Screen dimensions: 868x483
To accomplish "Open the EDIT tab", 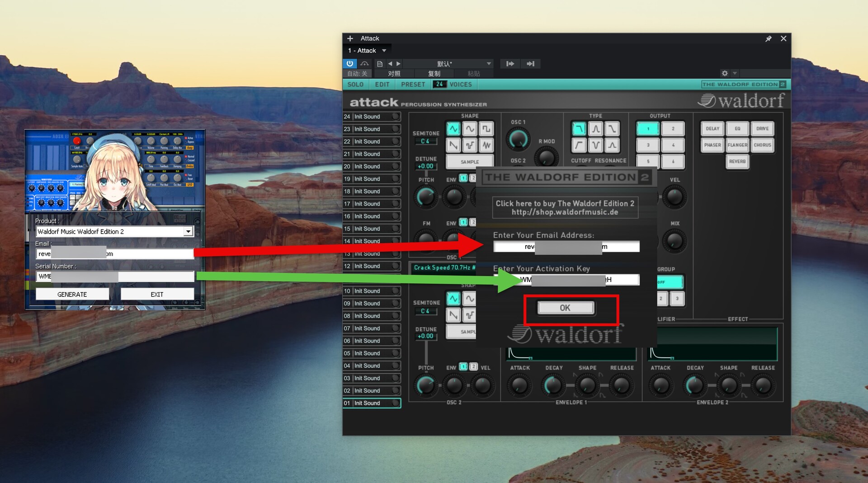I will pyautogui.click(x=382, y=84).
